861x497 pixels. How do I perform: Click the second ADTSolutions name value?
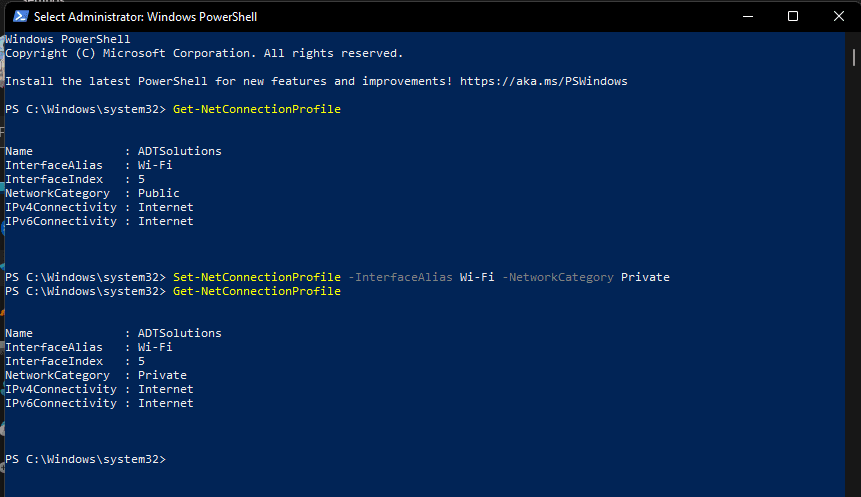coord(180,333)
